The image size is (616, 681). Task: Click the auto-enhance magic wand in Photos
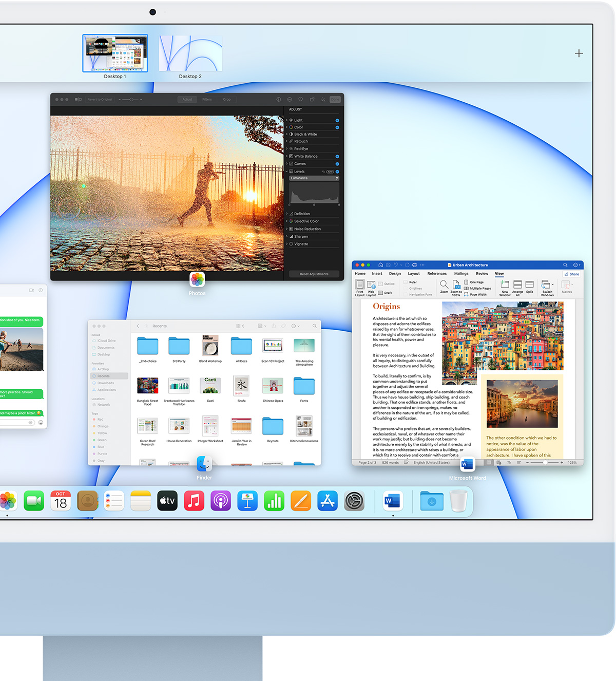pyautogui.click(x=323, y=100)
